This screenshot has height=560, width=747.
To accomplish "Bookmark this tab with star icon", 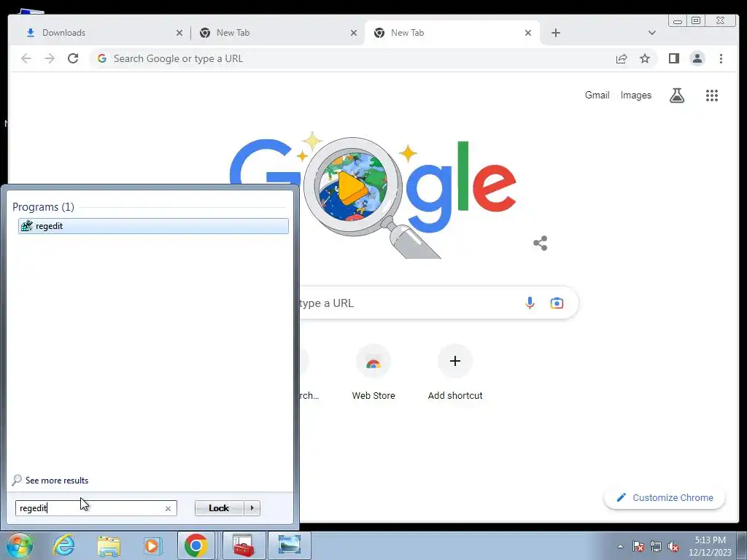I will coord(645,58).
